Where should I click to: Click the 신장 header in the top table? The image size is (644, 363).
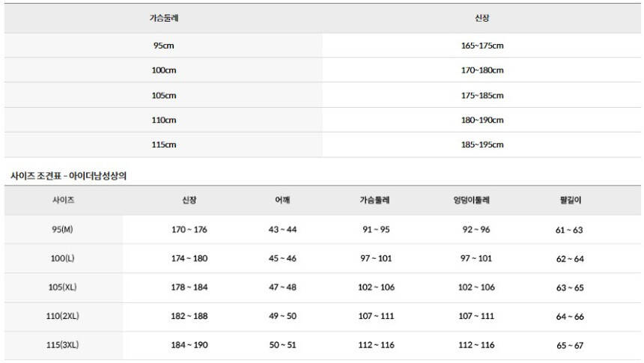[x=482, y=18]
